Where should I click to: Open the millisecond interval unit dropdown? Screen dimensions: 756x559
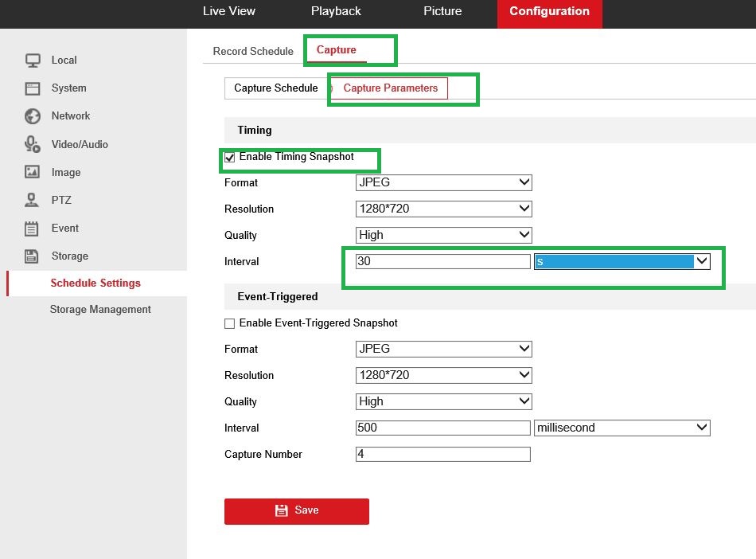pos(622,428)
